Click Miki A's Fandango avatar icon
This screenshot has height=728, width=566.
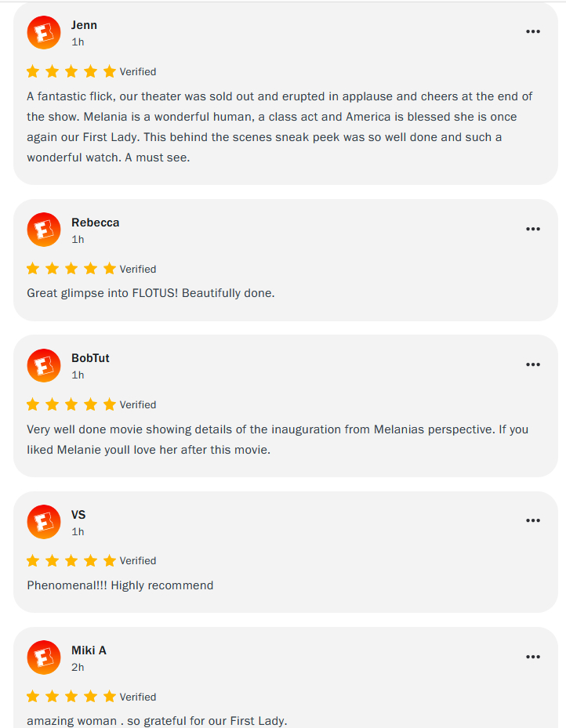tap(43, 657)
